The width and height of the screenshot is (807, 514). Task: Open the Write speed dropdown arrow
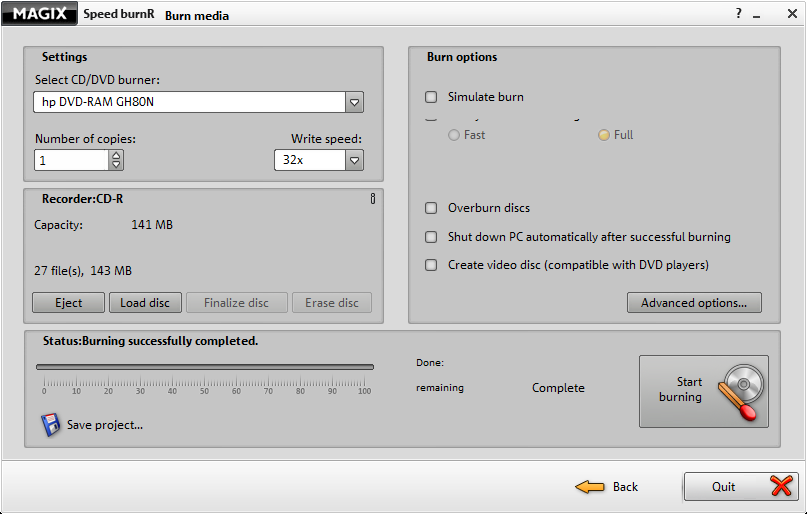pyautogui.click(x=354, y=160)
